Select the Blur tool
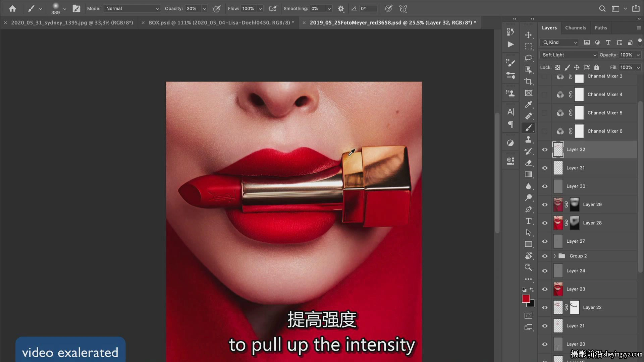Image resolution: width=644 pixels, height=362 pixels. click(x=528, y=186)
